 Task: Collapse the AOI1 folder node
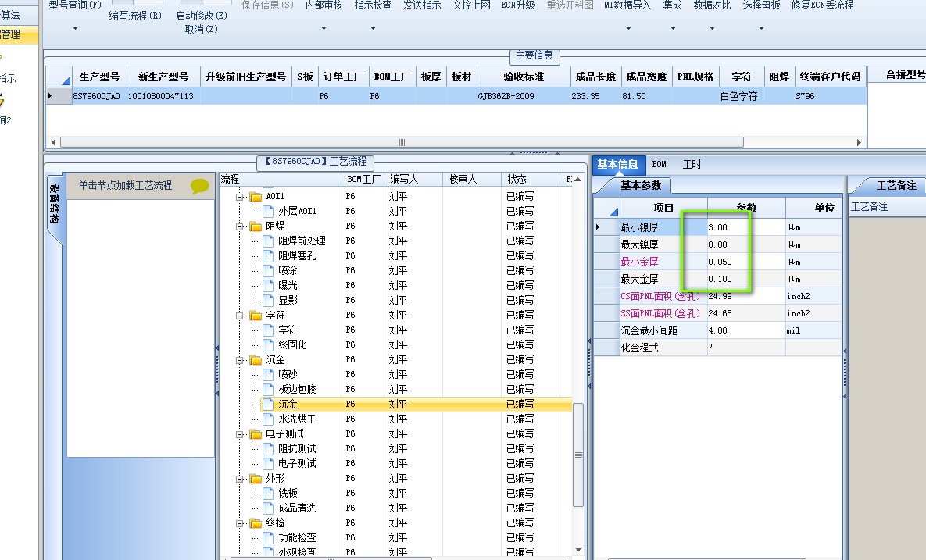coord(241,197)
